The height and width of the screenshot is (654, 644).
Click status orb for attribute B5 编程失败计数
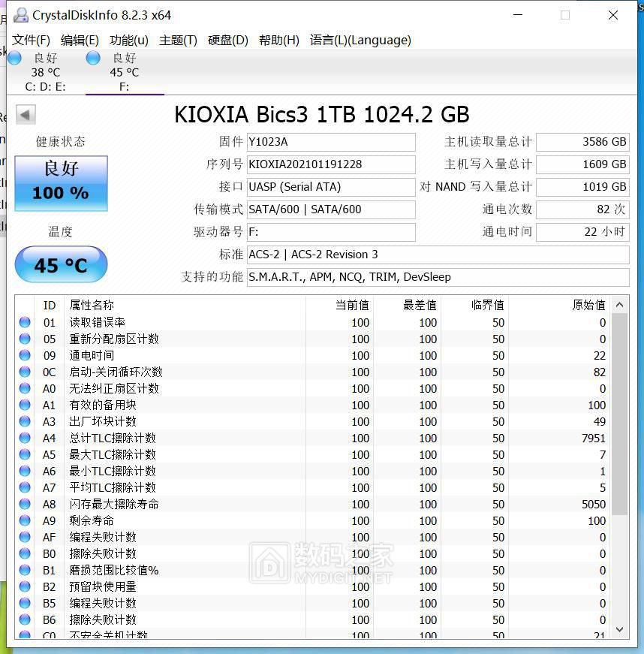tap(25, 603)
